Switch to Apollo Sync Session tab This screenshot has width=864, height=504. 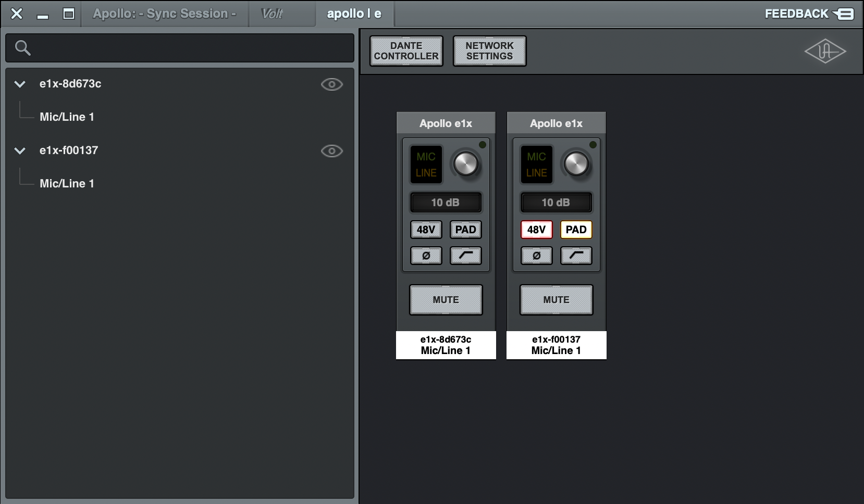click(x=164, y=14)
